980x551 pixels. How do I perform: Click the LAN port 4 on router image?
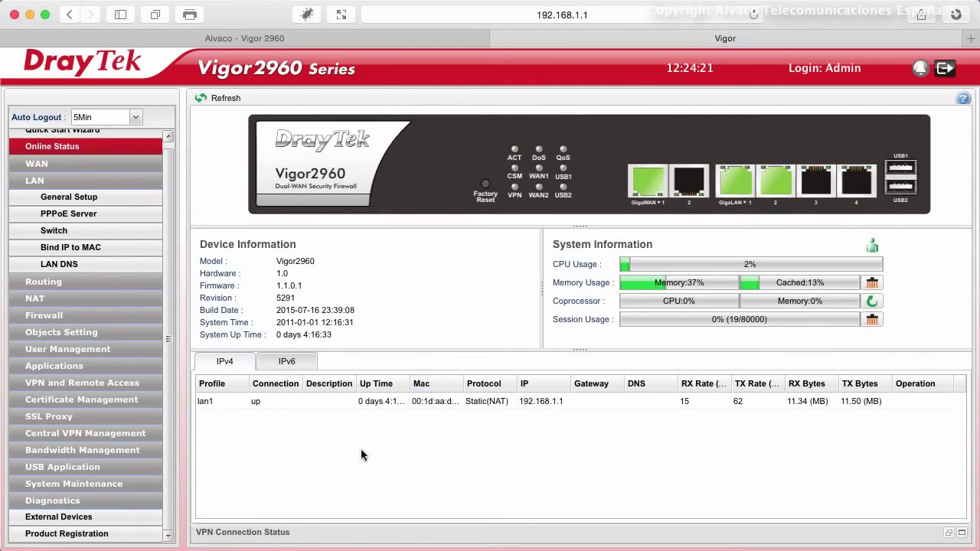tap(856, 181)
